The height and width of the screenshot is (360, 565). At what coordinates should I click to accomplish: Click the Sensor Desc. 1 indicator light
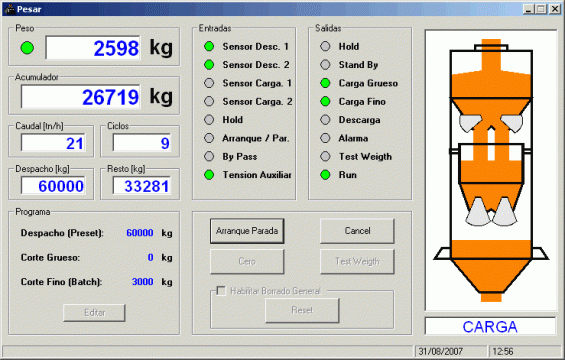coord(209,46)
